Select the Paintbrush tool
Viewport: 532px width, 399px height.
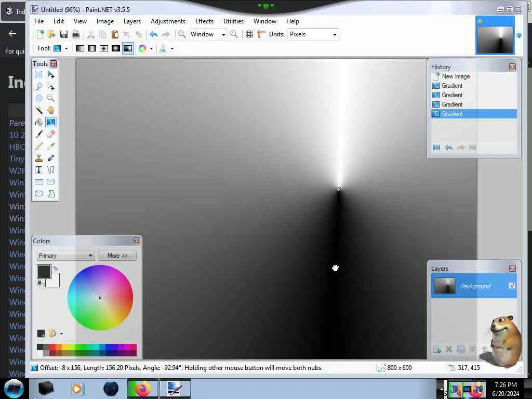38,134
